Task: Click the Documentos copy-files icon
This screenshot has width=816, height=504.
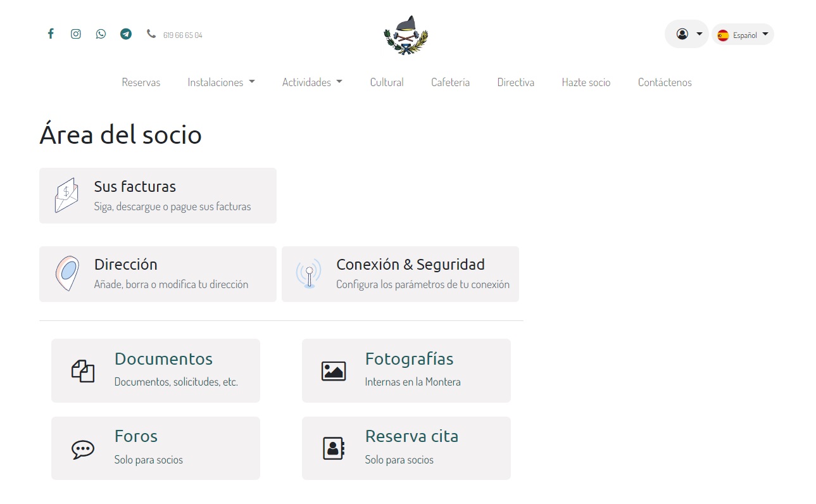Action: [83, 371]
